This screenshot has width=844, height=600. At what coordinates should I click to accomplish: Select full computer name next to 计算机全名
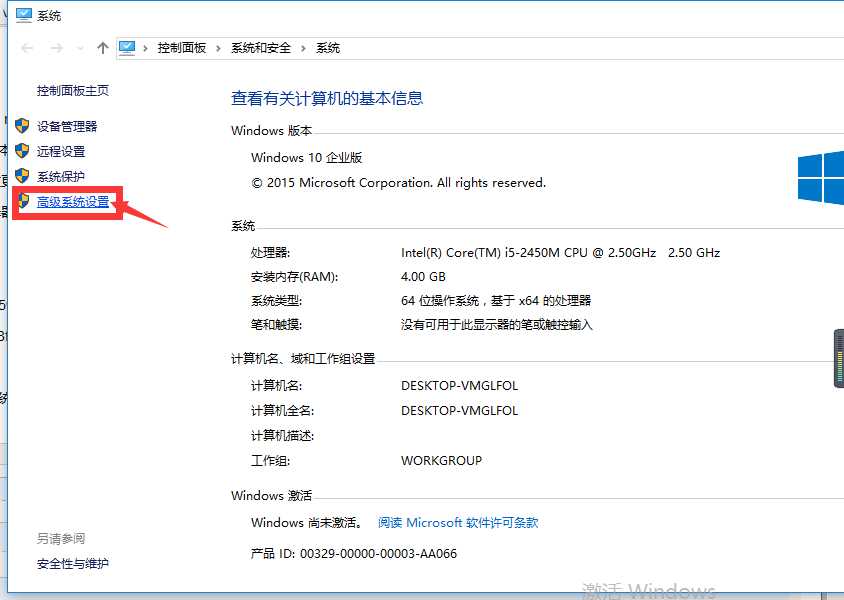(460, 411)
